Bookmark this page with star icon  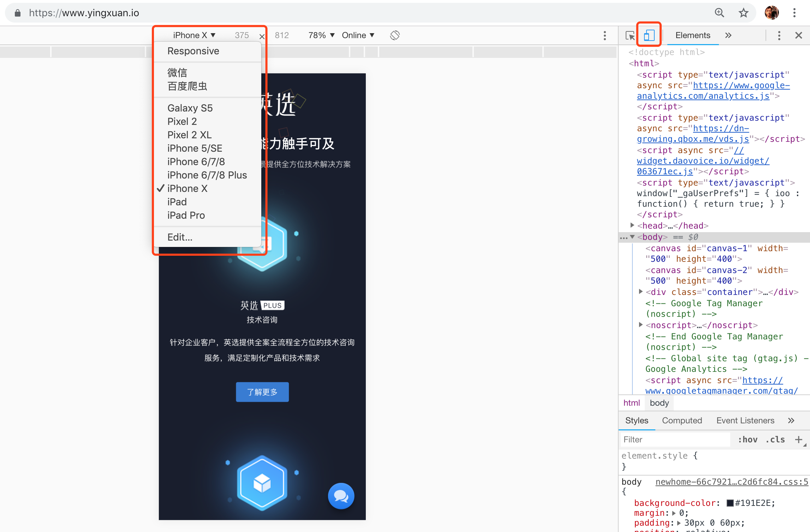[x=743, y=13]
